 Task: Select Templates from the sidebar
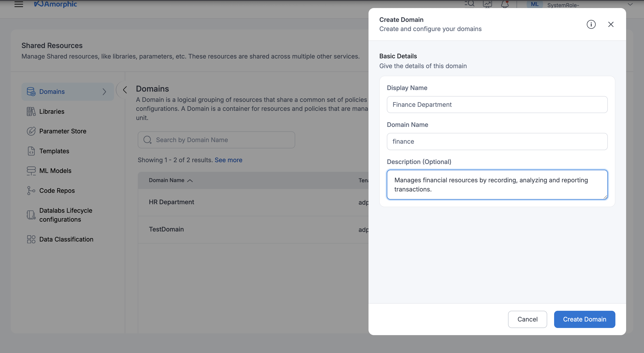54,151
